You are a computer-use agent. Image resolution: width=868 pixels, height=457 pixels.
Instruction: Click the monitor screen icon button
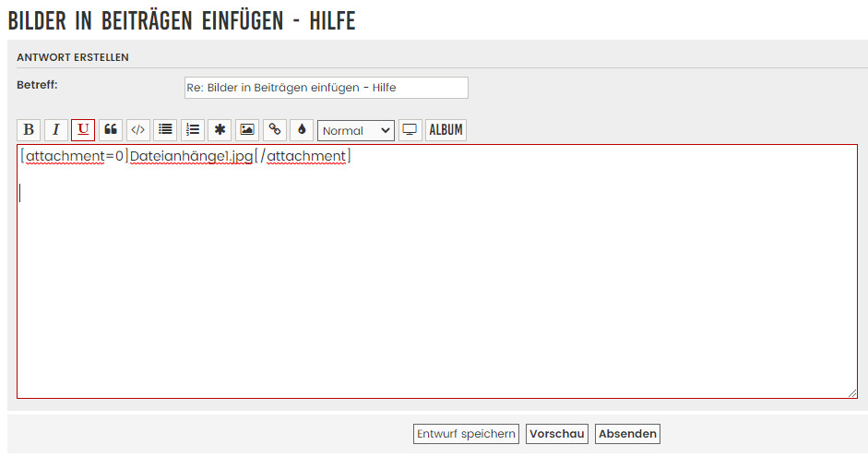point(410,130)
